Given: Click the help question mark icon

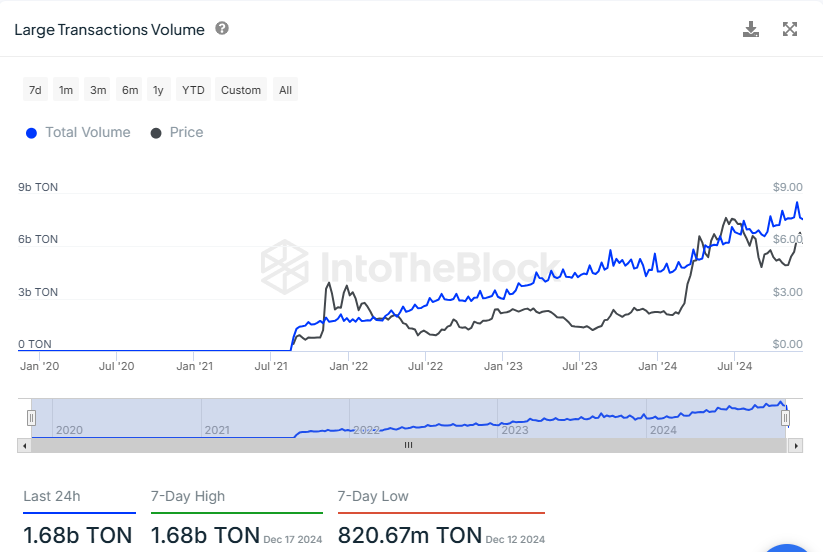Looking at the screenshot, I should 222,29.
